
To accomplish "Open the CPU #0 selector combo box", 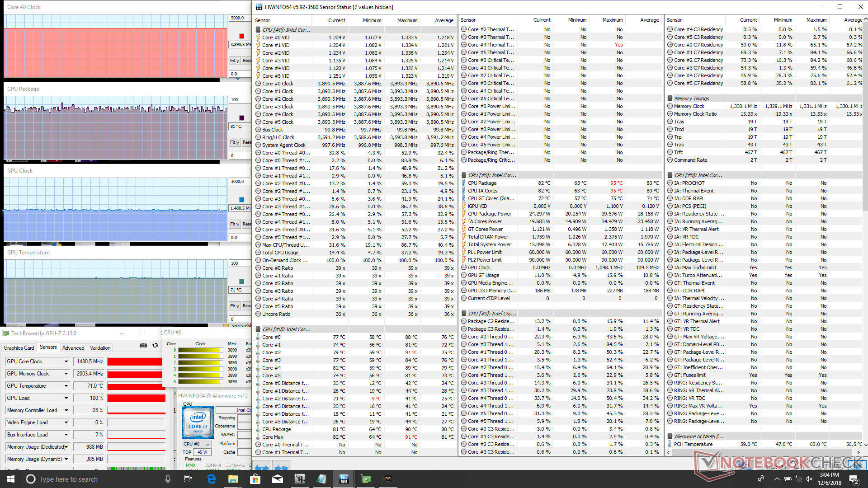I will tap(197, 444).
